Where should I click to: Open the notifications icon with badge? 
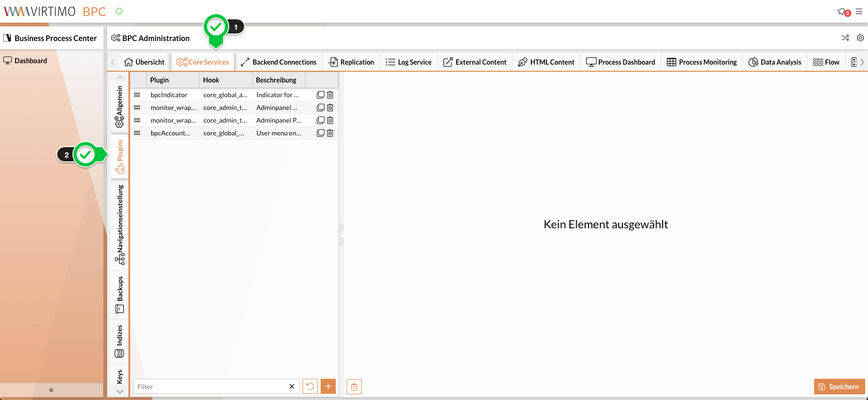pyautogui.click(x=843, y=12)
